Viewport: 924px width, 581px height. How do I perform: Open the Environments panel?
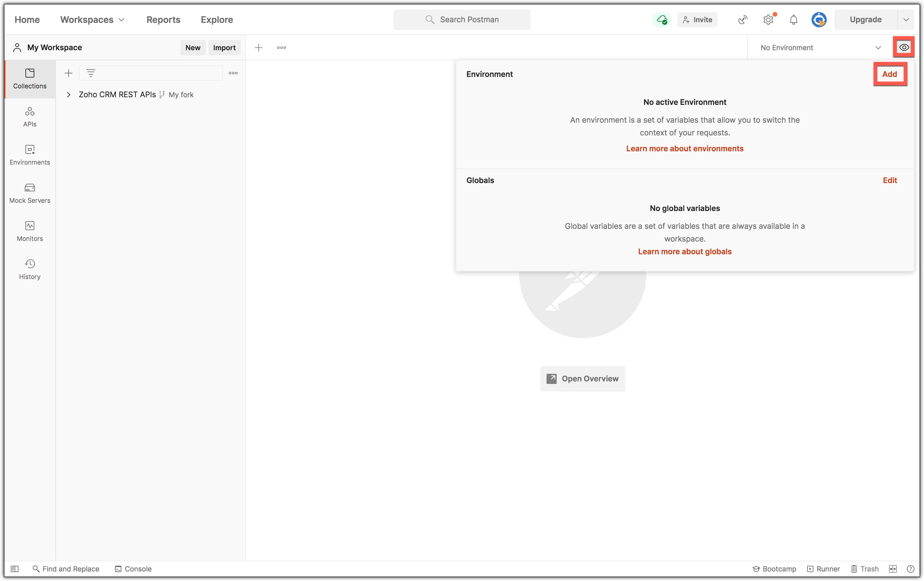pyautogui.click(x=30, y=155)
